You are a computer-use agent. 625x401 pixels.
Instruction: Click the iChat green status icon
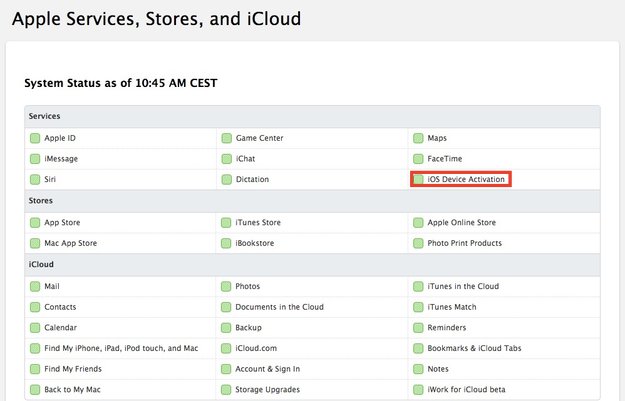[x=226, y=159]
